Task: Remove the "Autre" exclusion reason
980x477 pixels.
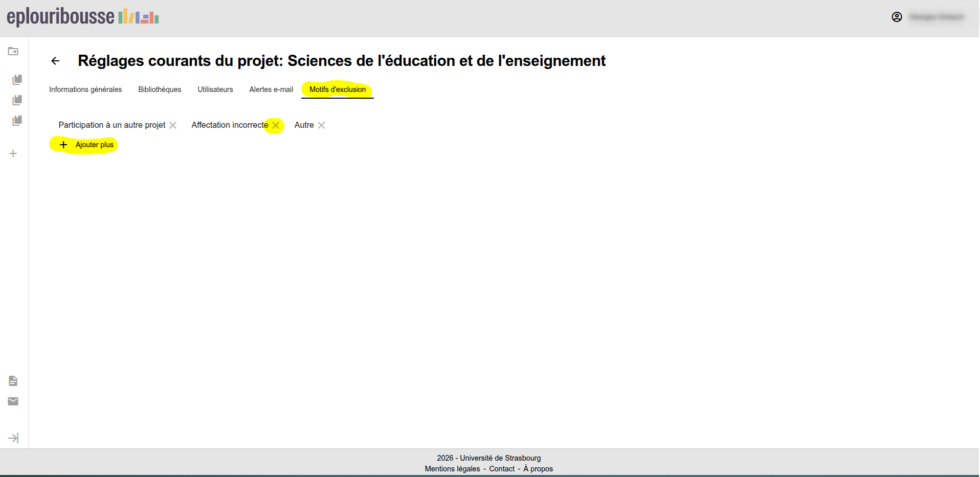Action: 321,125
